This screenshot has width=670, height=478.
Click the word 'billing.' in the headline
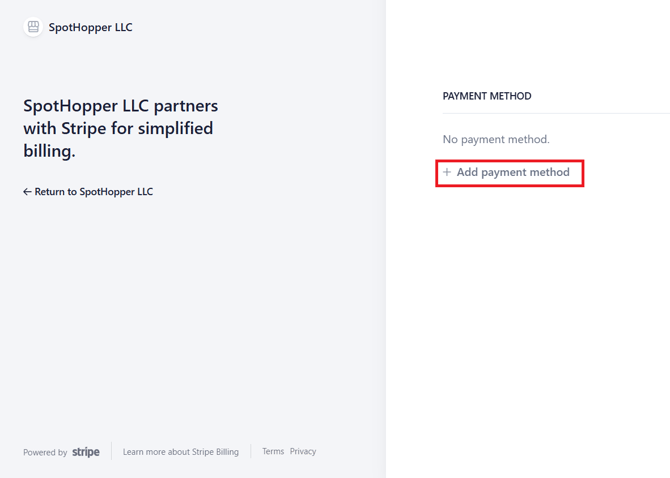(x=49, y=152)
